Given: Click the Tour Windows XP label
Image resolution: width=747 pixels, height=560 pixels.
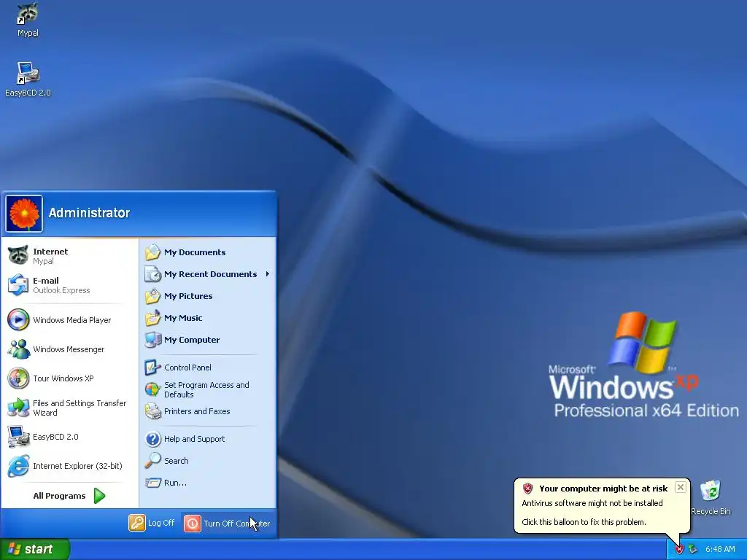Looking at the screenshot, I should 63,378.
